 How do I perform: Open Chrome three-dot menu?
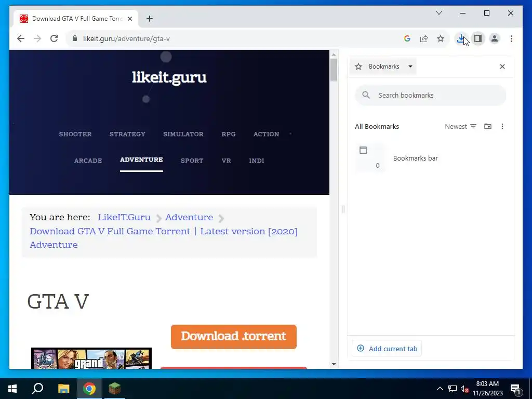click(x=511, y=38)
